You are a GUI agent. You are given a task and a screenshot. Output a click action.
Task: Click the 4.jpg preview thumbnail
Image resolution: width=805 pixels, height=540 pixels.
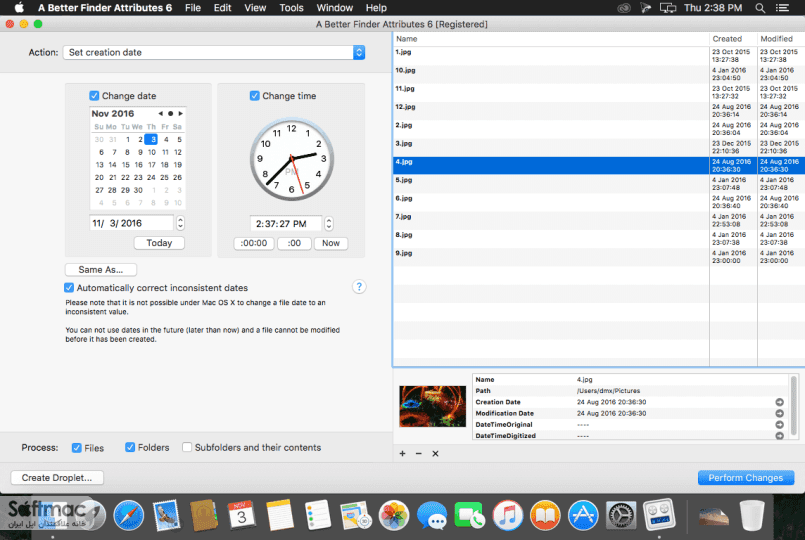click(432, 407)
